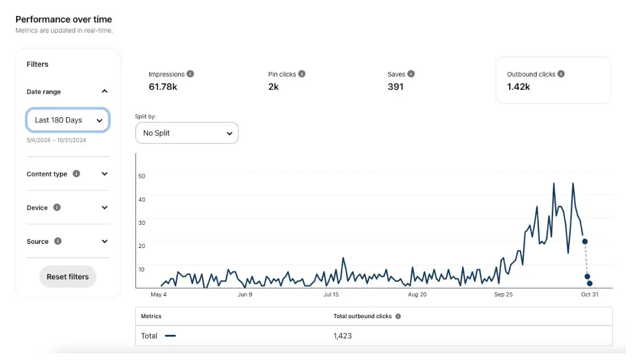The image size is (633, 364).
Task: Collapse the Date range section chevron
Action: tap(104, 92)
